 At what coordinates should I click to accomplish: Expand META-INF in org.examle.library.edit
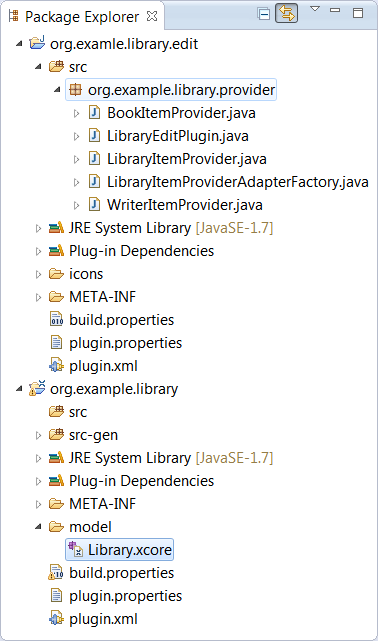coord(38,297)
